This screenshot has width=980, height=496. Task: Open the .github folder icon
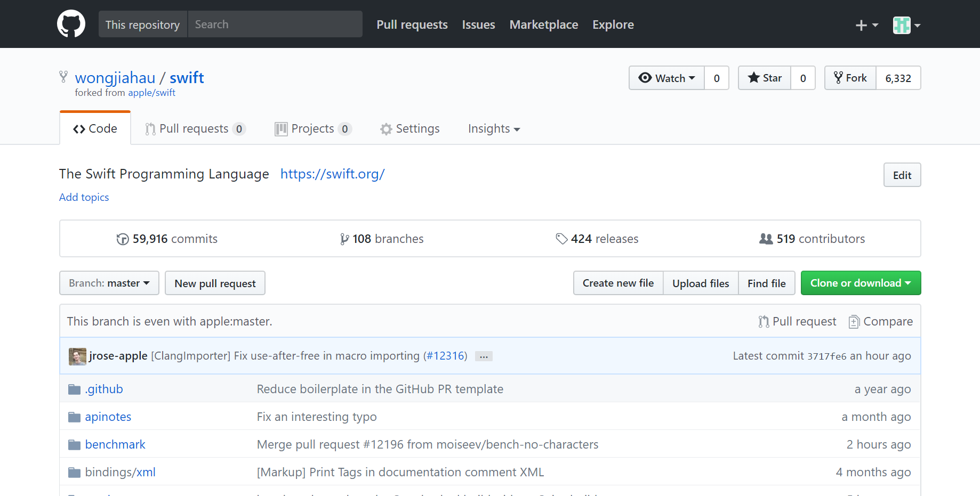[74, 389]
